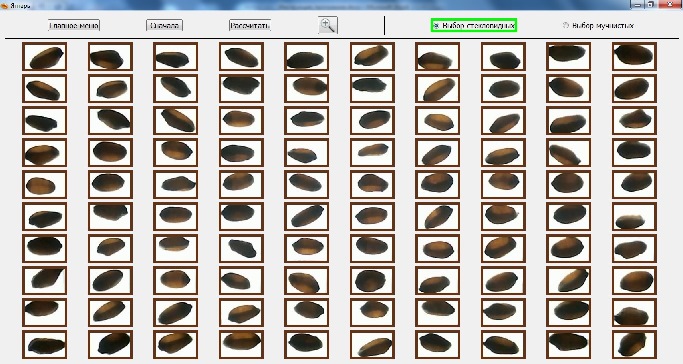The width and height of the screenshot is (683, 364).
Task: Select grain thumbnail in sixth row, fourth column
Action: 241,216
